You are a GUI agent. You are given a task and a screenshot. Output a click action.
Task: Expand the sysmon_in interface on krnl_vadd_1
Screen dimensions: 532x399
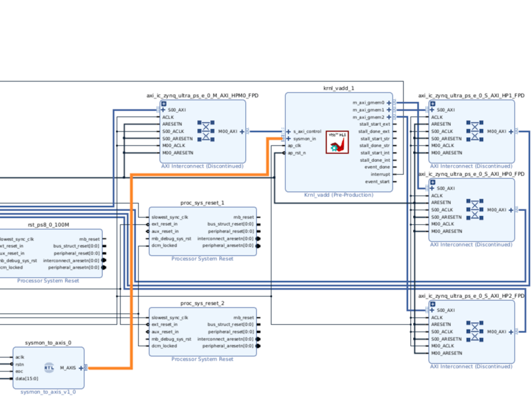point(288,139)
